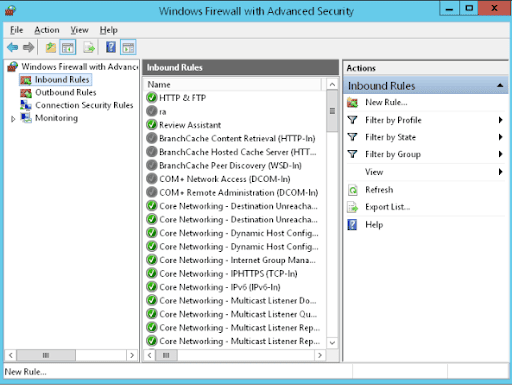The image size is (512, 389).
Task: Select Core Networking - IPv6 (IPv6-In) rule
Action: (220, 287)
